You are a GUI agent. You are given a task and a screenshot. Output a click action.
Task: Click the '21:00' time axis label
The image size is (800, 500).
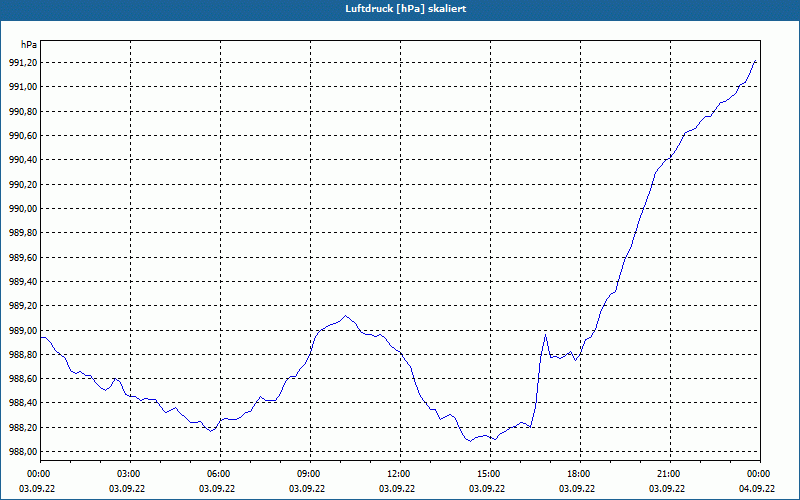pos(670,473)
